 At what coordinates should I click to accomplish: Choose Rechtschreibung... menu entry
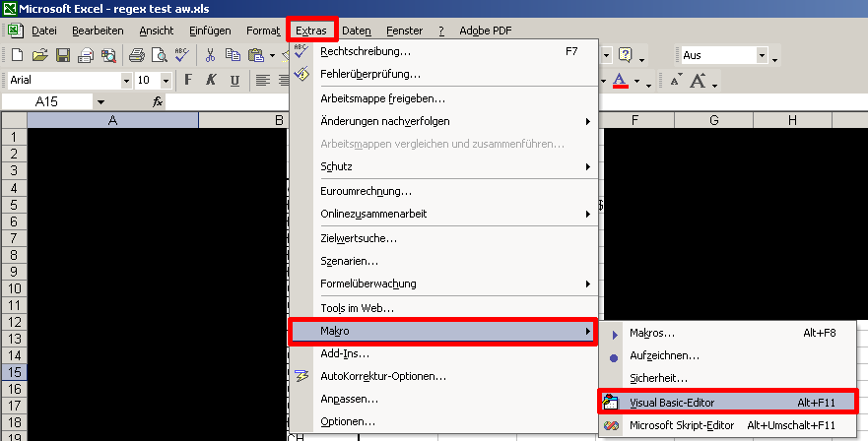tap(443, 51)
